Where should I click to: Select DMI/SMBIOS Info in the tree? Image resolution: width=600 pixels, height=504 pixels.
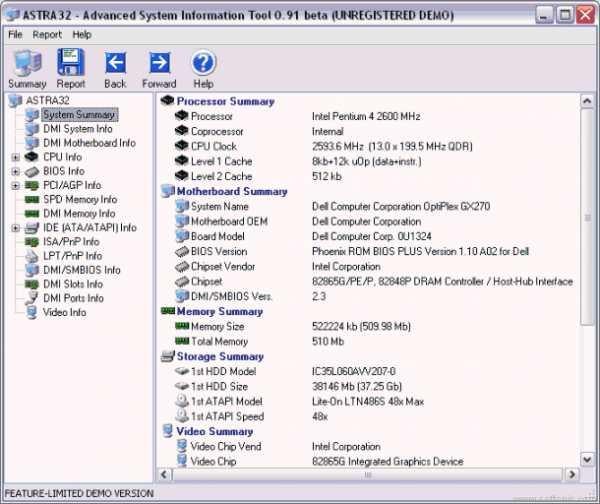coord(82,271)
